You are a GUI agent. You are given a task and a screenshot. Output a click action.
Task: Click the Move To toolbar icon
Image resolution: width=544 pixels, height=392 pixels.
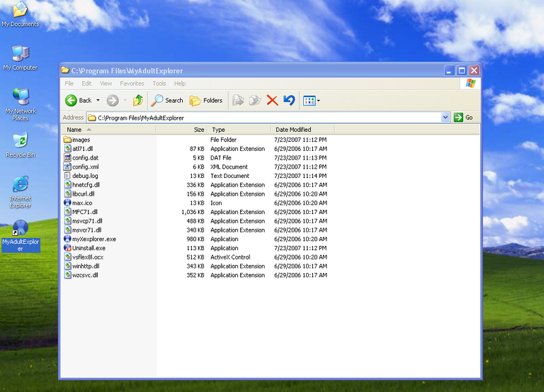238,101
